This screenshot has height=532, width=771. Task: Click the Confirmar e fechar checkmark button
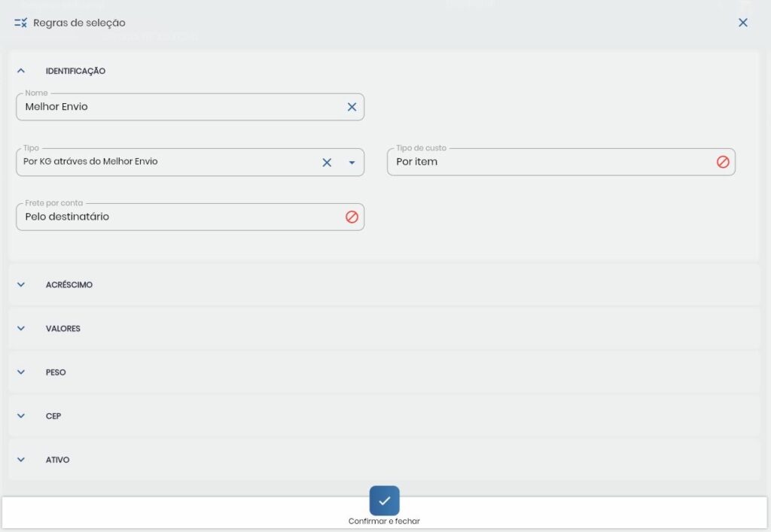point(384,500)
